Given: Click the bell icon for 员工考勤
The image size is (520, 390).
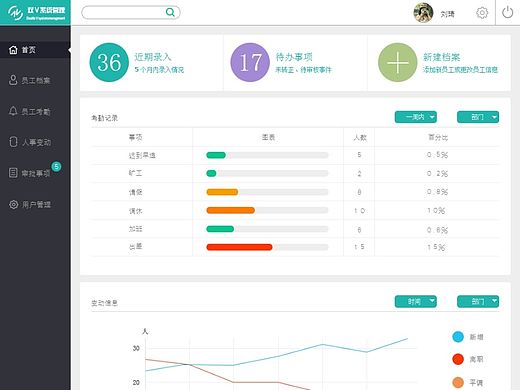Looking at the screenshot, I should [13, 111].
